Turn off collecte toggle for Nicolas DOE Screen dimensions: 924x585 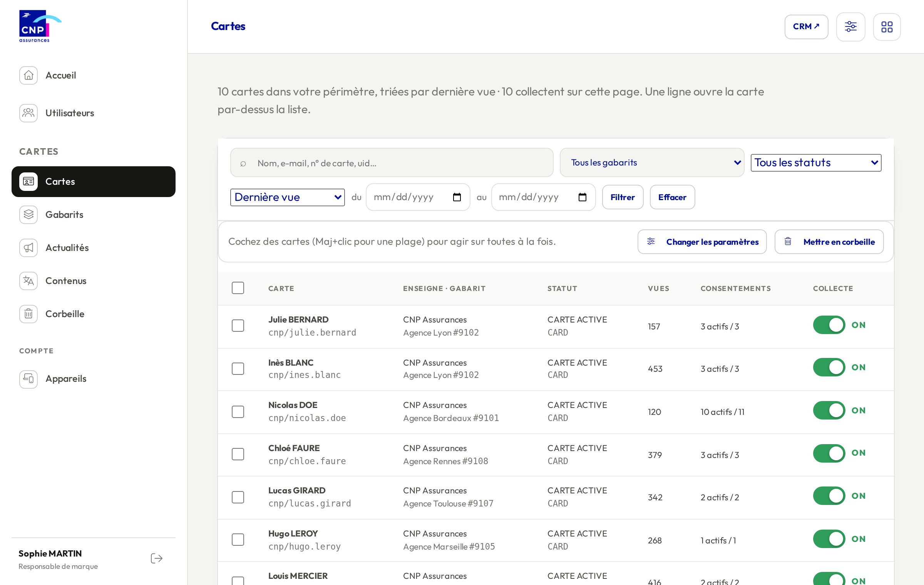click(829, 410)
